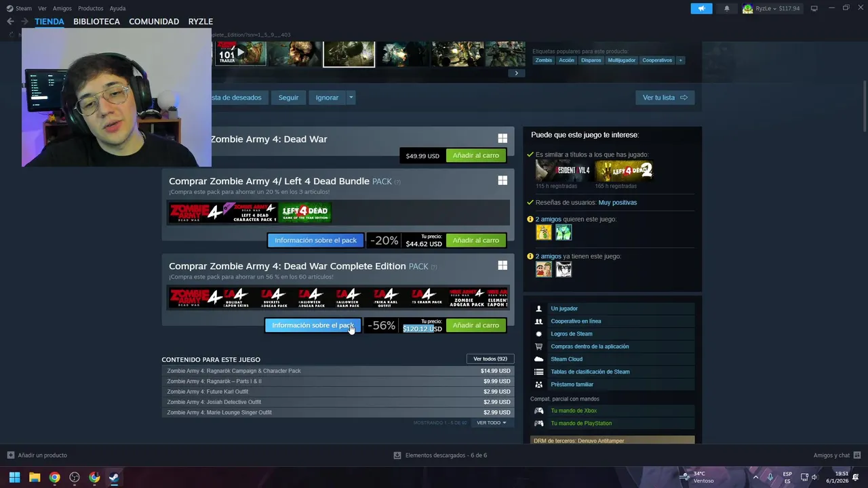The image size is (868, 488).
Task: Click the Windows icon on the Left 4 Dead Bundle row
Action: point(502,180)
